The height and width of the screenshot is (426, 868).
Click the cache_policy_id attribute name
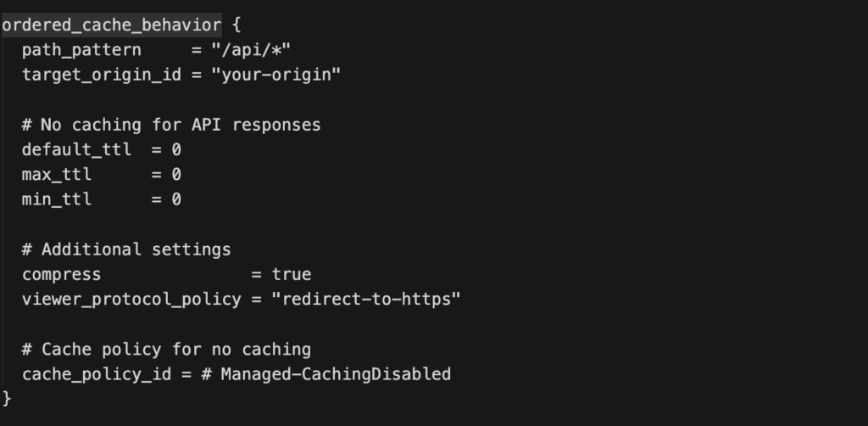point(96,374)
